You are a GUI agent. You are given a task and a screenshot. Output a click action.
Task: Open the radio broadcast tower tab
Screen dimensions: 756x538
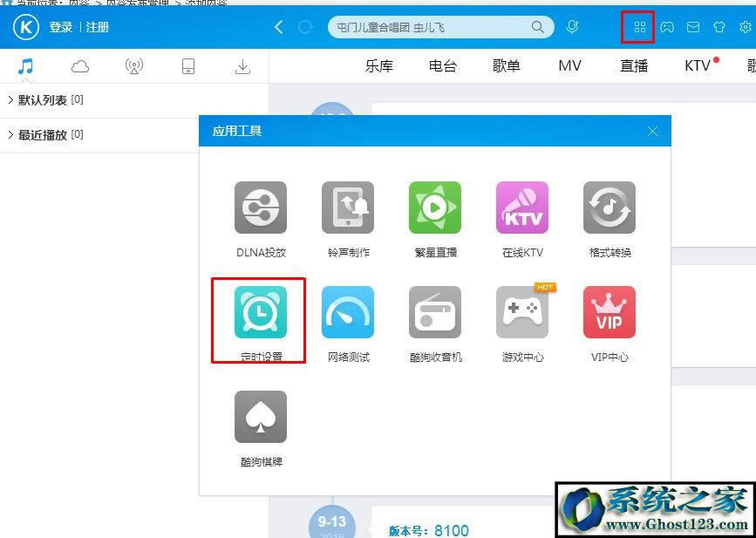coord(134,66)
